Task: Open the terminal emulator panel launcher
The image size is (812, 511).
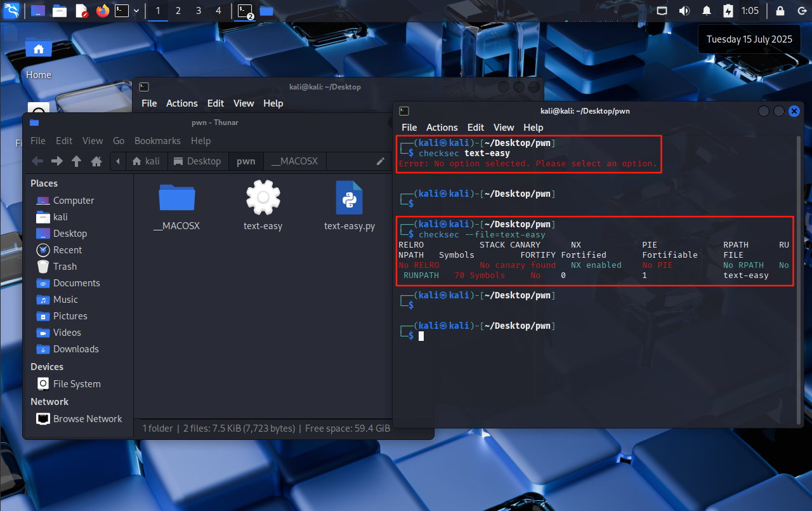Action: pos(122,11)
